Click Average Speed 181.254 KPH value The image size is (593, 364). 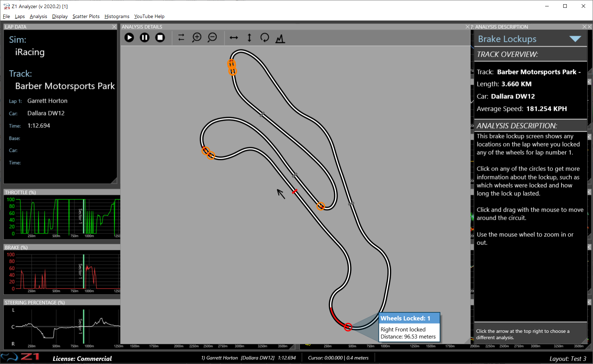[547, 109]
